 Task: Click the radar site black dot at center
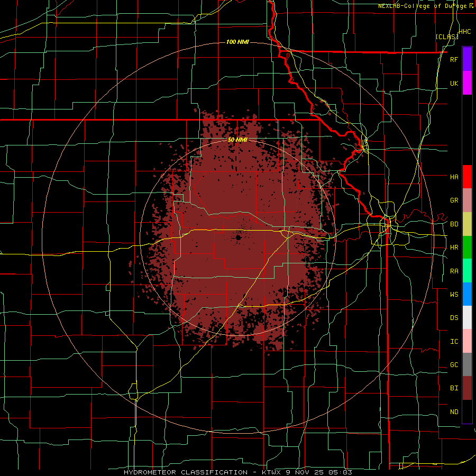coord(238,237)
